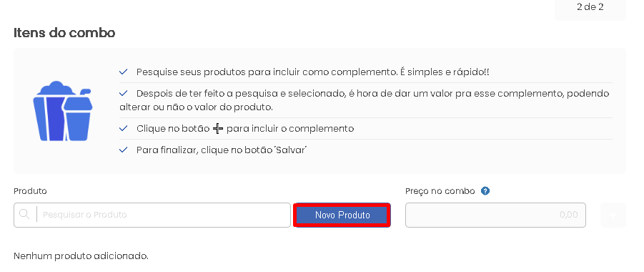Image resolution: width=644 pixels, height=272 pixels.
Task: Click the É simples e rápido instruction line
Action: pos(312,72)
